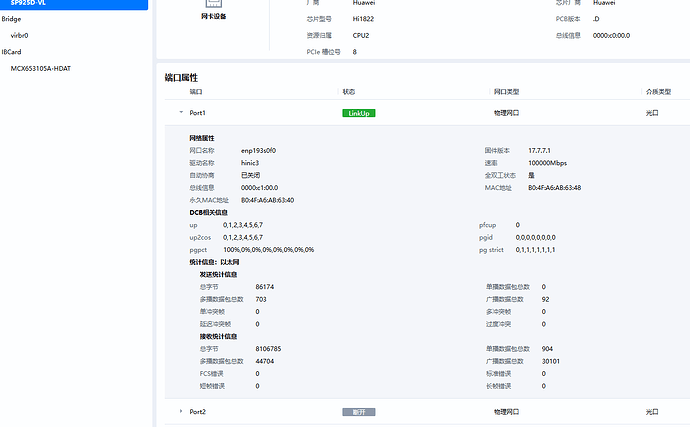Click the grey disconnected badge for Port2

coord(359,412)
